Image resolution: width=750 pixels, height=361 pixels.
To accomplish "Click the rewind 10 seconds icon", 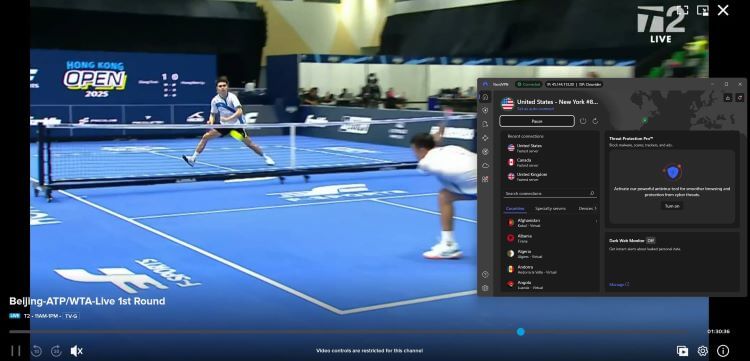I will pyautogui.click(x=36, y=351).
